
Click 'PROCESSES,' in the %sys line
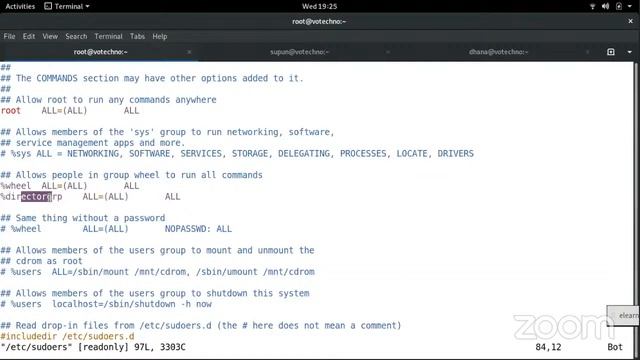coord(363,154)
